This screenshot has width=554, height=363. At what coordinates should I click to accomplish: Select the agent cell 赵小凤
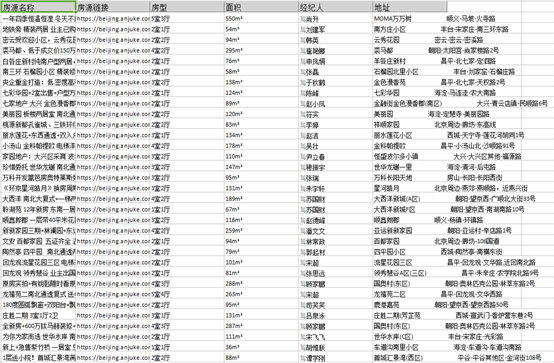pos(336,103)
